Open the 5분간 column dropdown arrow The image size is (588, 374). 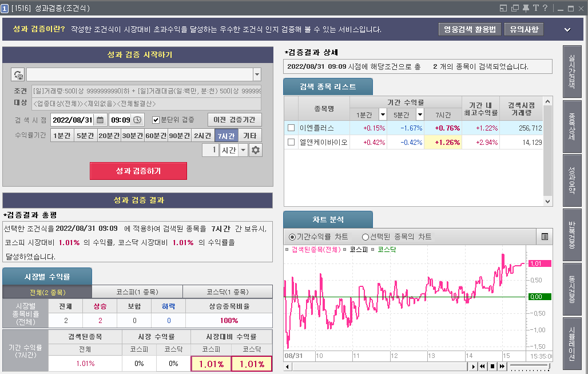[x=420, y=115]
